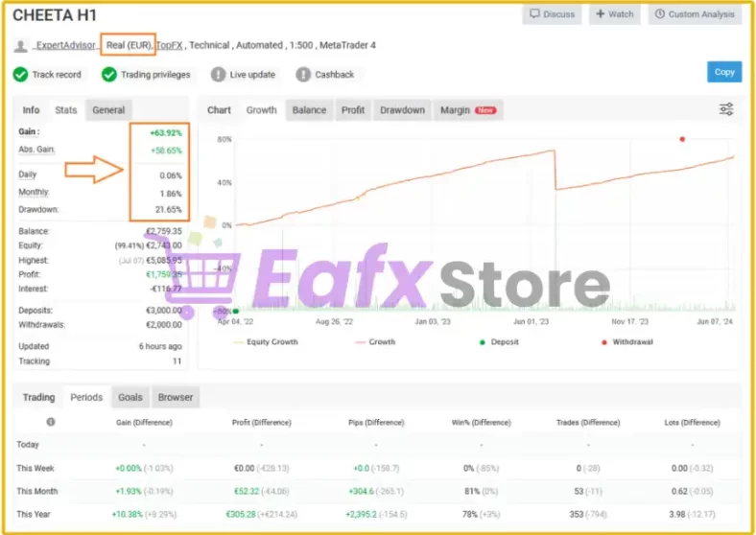Switch to the General tab
This screenshot has height=535, width=756.
pos(108,110)
